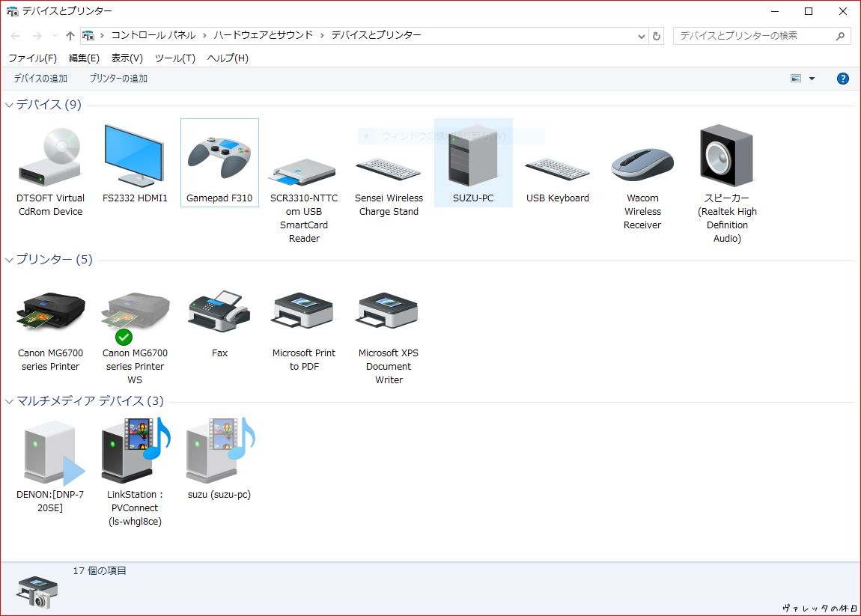861x616 pixels.
Task: Click the back navigation arrow
Action: click(x=16, y=36)
